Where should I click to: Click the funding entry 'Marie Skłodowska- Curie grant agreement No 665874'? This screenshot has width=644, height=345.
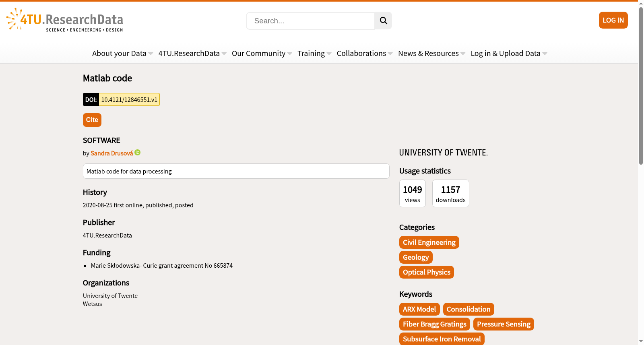click(162, 266)
